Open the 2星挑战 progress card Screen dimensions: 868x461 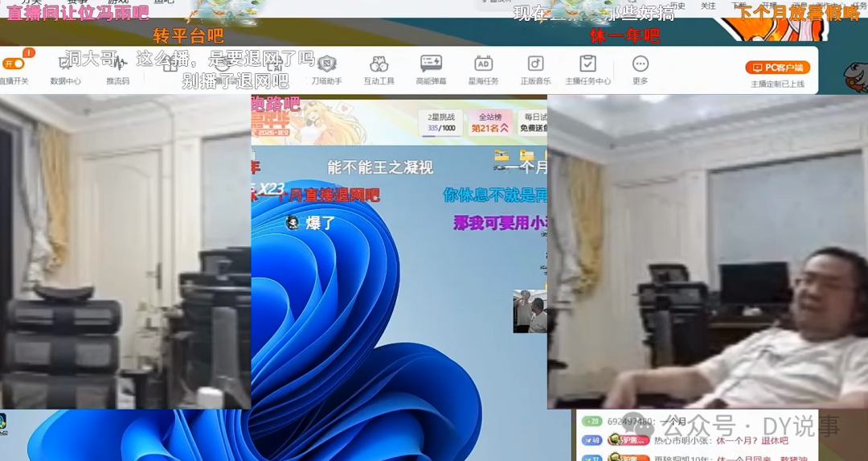click(441, 122)
